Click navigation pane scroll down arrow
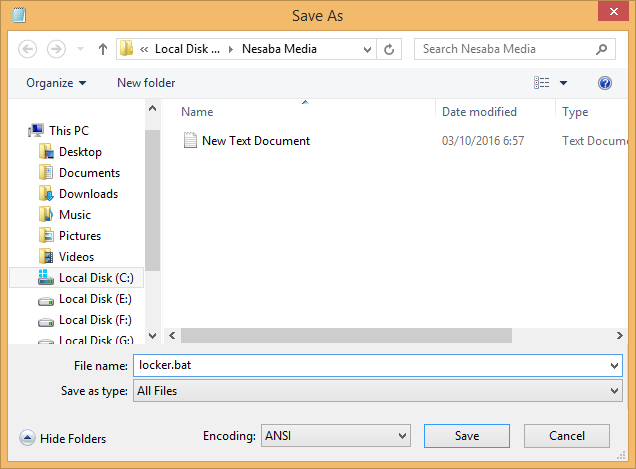636x469 pixels. pos(153,336)
